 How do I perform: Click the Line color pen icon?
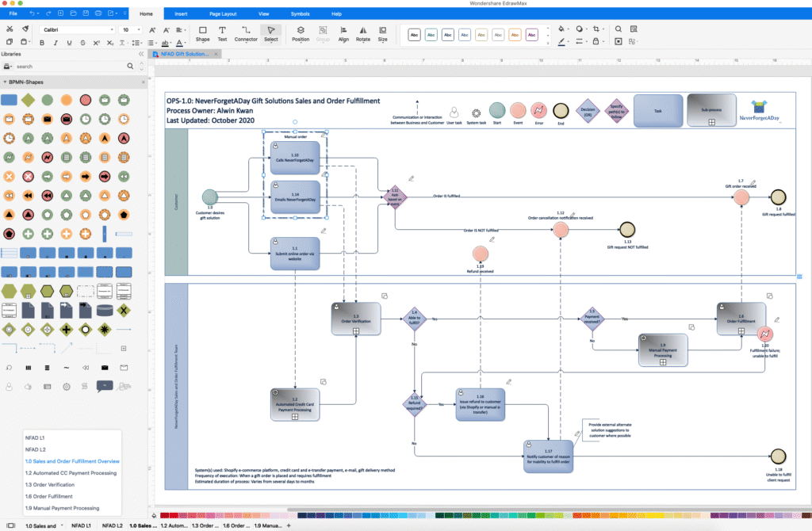click(562, 42)
